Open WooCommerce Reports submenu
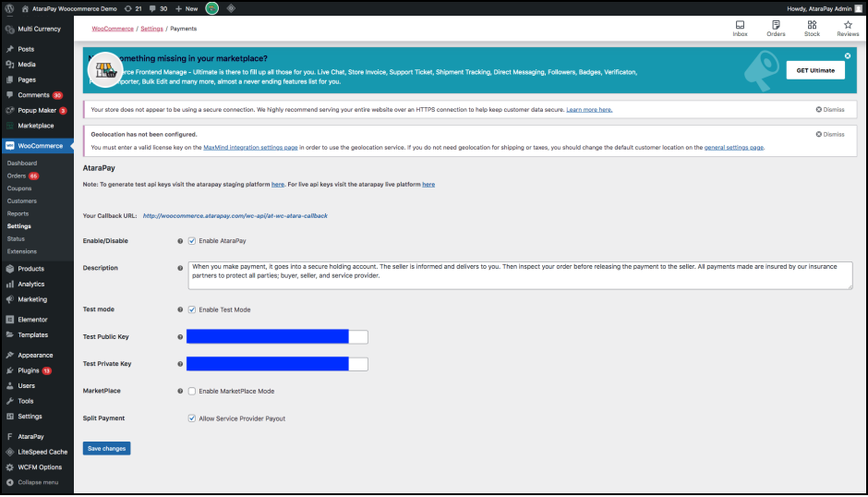868x497 pixels. click(x=18, y=214)
